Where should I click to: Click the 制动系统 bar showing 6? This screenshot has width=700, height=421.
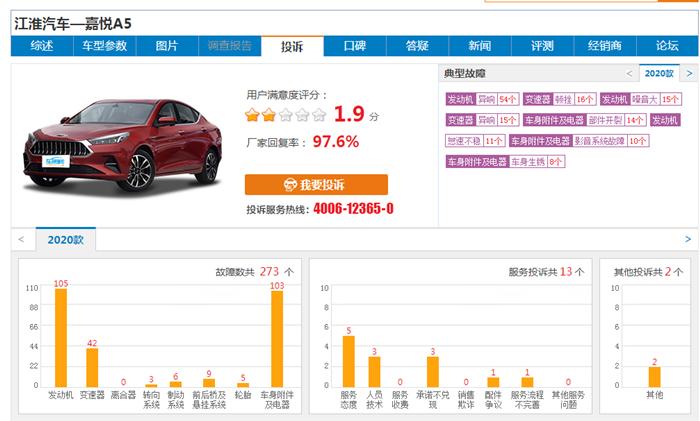[x=176, y=384]
